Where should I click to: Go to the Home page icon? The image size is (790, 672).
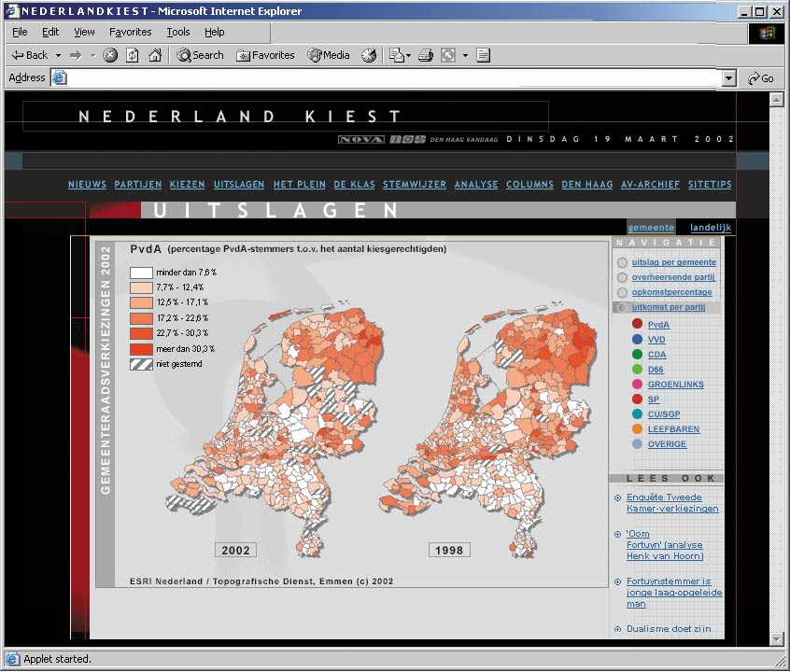click(155, 55)
